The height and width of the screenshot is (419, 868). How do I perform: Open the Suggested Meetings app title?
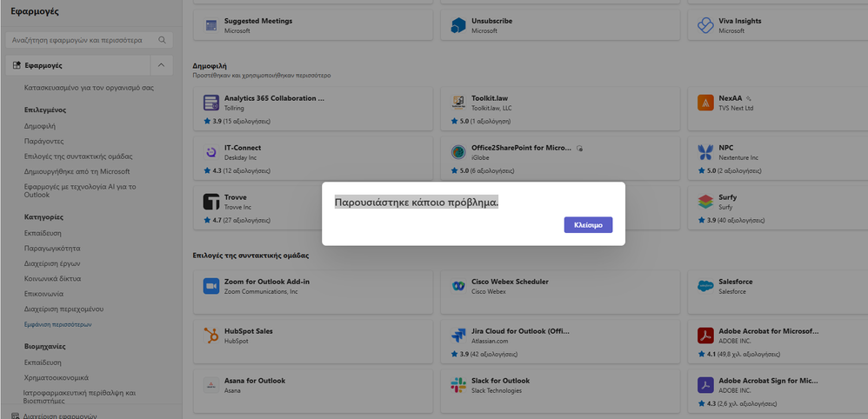[x=258, y=21]
